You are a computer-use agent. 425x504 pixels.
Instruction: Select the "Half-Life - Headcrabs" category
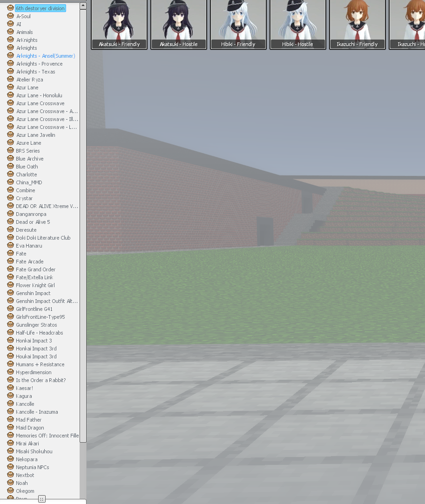[x=39, y=333]
